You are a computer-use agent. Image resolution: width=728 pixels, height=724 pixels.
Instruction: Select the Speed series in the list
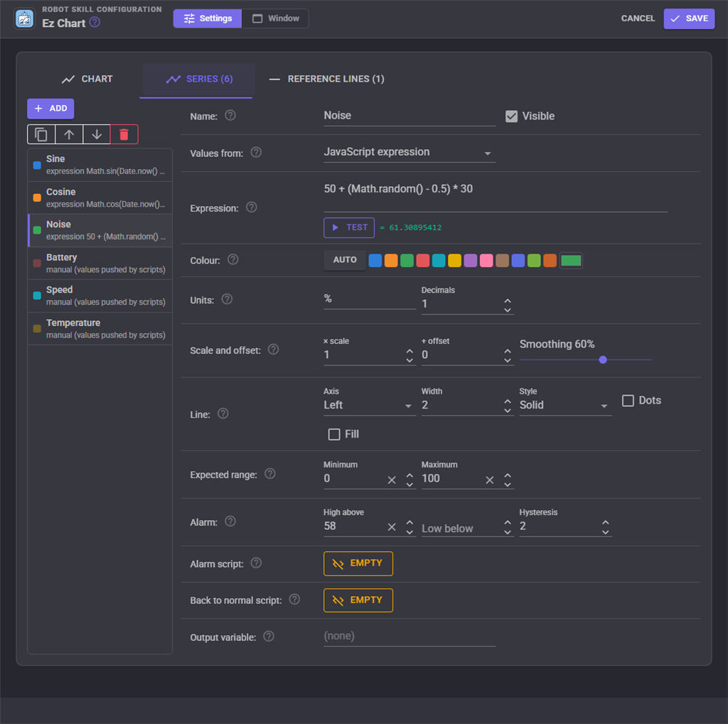coord(100,296)
